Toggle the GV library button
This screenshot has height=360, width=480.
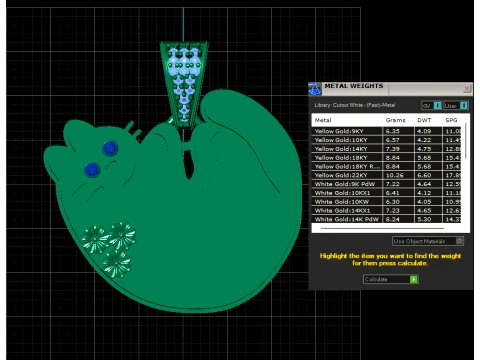tap(431, 106)
